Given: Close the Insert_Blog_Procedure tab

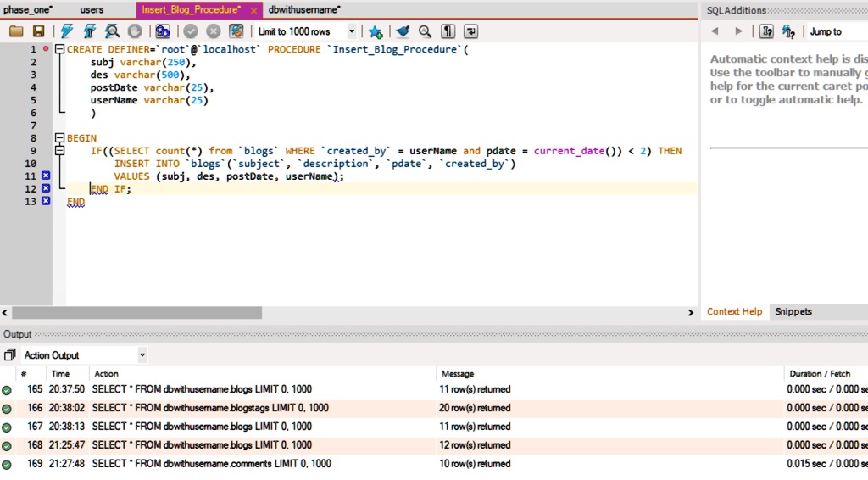Looking at the screenshot, I should (x=253, y=10).
